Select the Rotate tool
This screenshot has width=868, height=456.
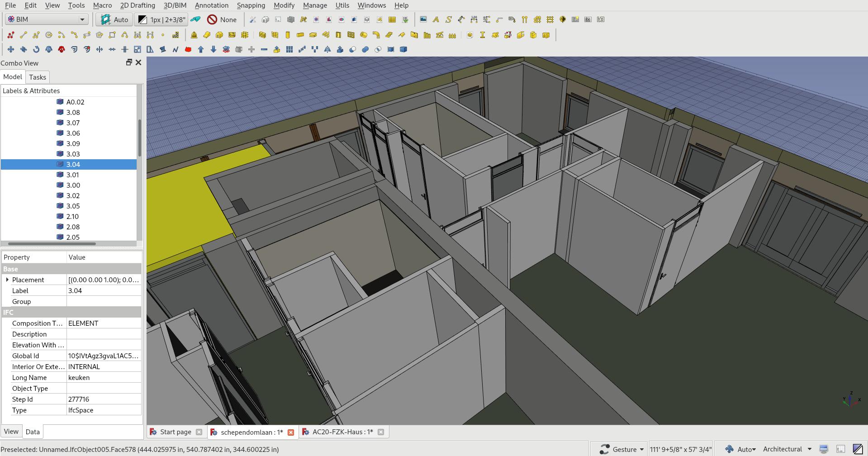pyautogui.click(x=36, y=49)
